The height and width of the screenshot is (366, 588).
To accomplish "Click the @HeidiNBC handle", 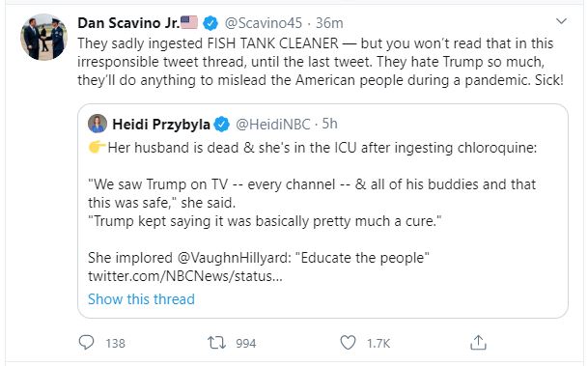I will [x=273, y=125].
